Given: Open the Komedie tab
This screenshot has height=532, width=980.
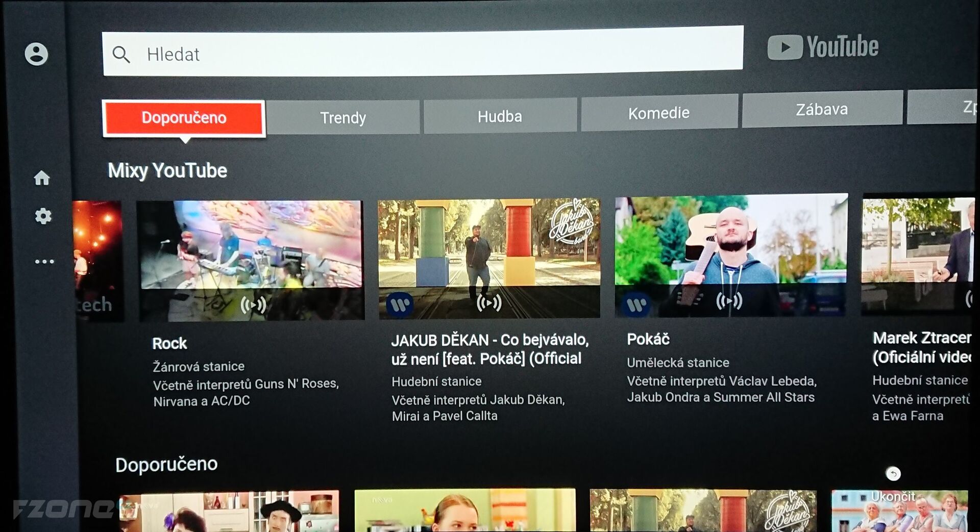Looking at the screenshot, I should click(659, 112).
